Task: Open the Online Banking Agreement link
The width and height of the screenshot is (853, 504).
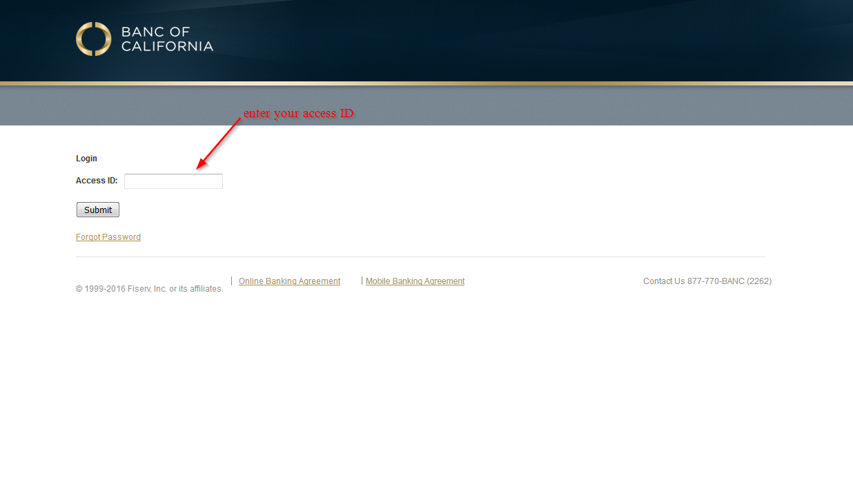Action: [x=289, y=281]
